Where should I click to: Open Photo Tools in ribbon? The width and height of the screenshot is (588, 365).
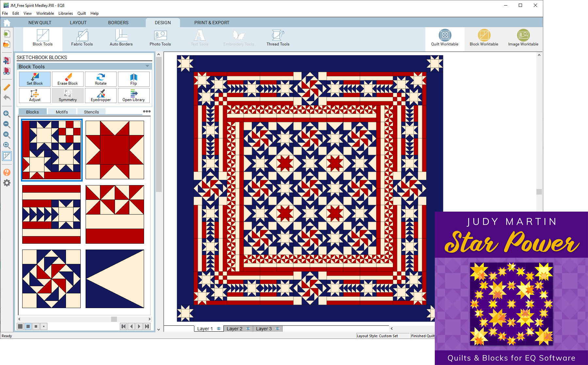point(160,38)
